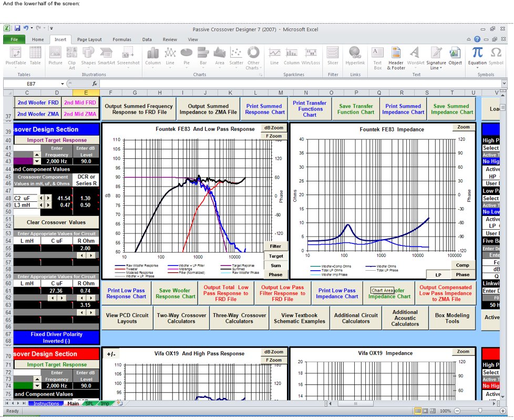The image size is (514, 420).
Task: Toggle Target curve on woofer chart
Action: pos(276,256)
